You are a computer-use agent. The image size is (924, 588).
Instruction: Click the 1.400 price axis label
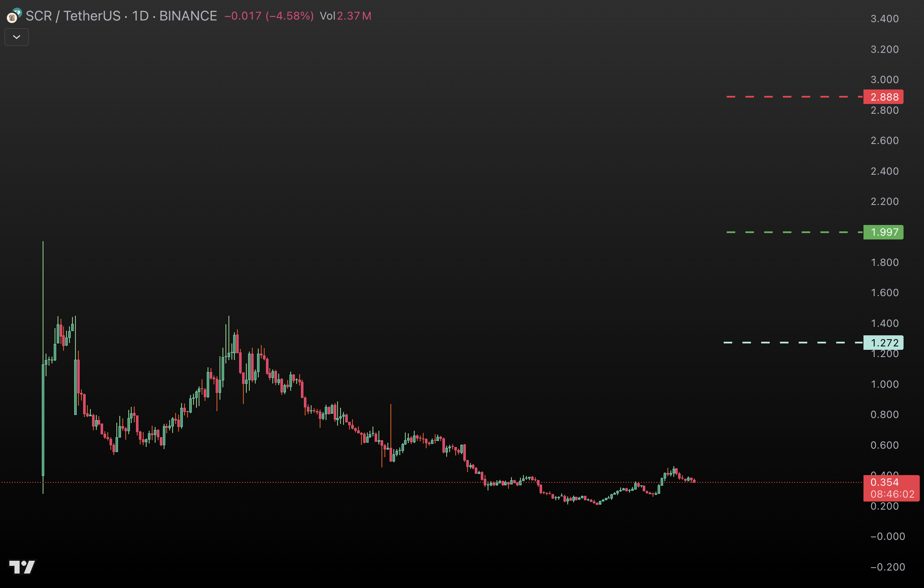pyautogui.click(x=884, y=323)
